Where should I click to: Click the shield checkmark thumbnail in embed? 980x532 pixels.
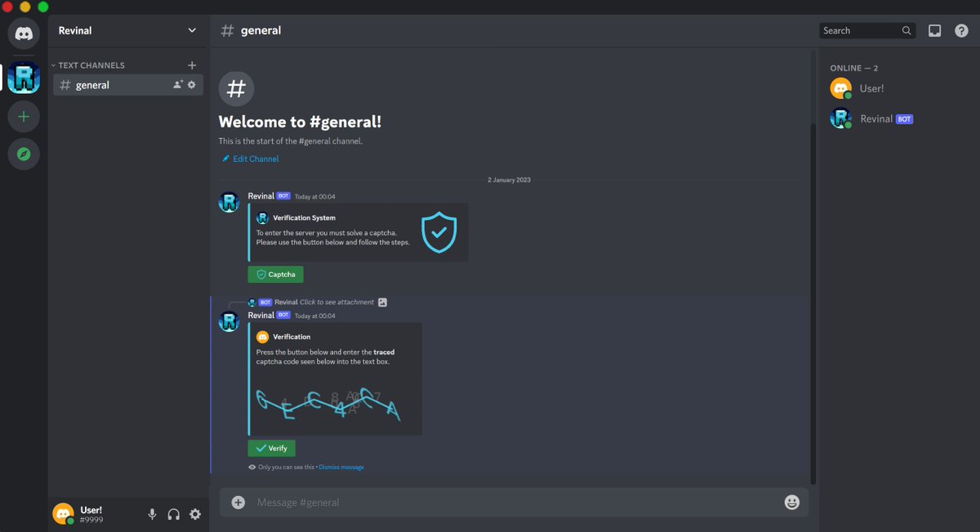[439, 233]
